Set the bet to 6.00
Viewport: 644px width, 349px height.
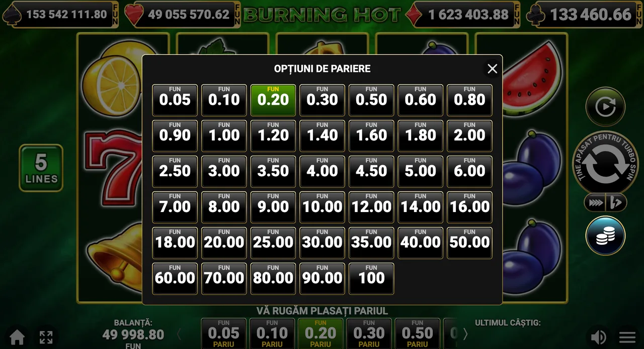(469, 172)
